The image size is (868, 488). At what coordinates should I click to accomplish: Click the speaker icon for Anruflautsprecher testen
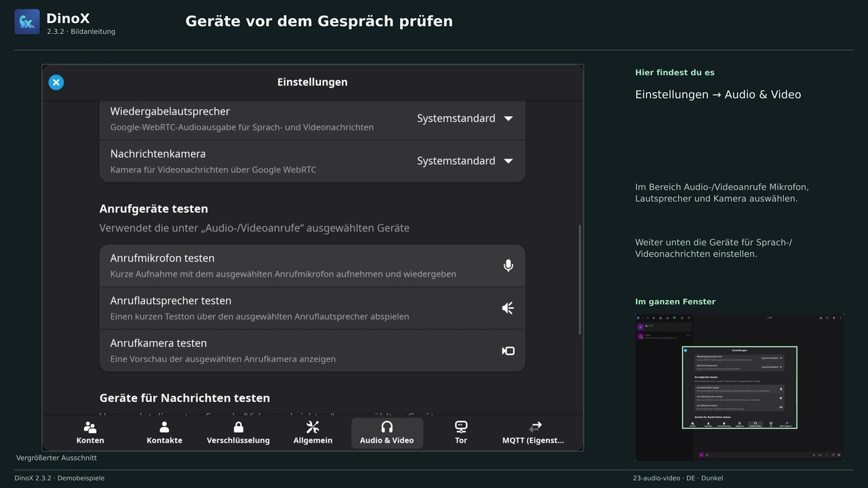tap(508, 308)
